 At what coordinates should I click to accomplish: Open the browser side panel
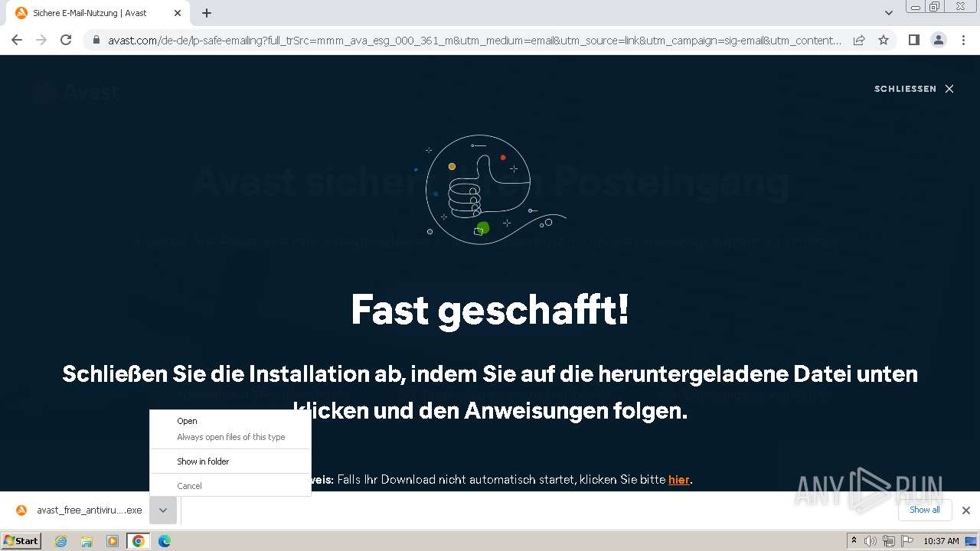point(913,40)
